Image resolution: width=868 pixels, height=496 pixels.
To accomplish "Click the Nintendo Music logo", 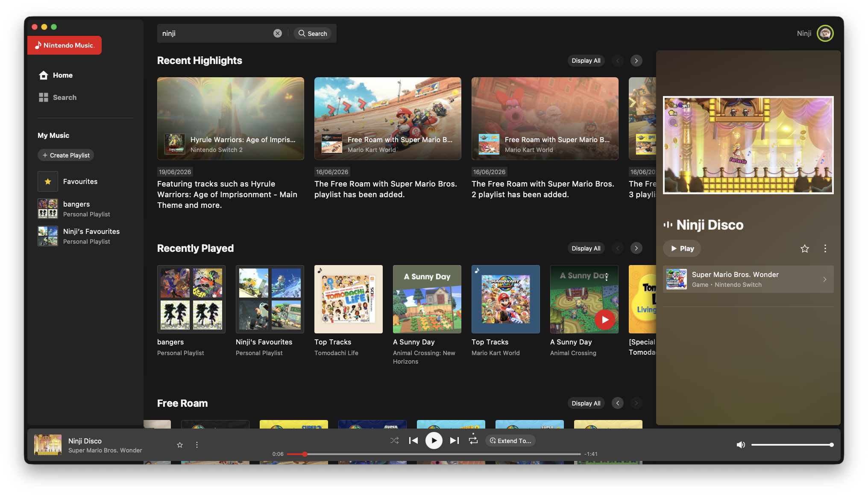I will [x=65, y=45].
